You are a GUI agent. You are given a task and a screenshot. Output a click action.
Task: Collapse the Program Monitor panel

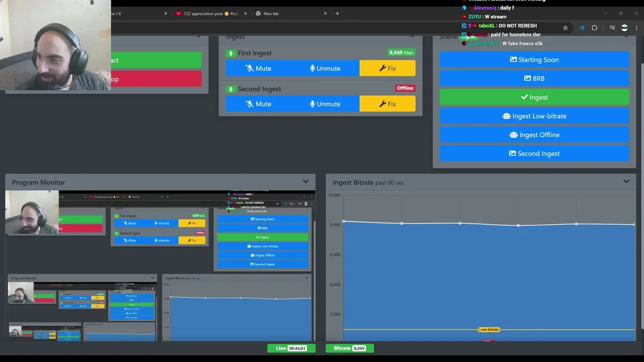pos(305,182)
